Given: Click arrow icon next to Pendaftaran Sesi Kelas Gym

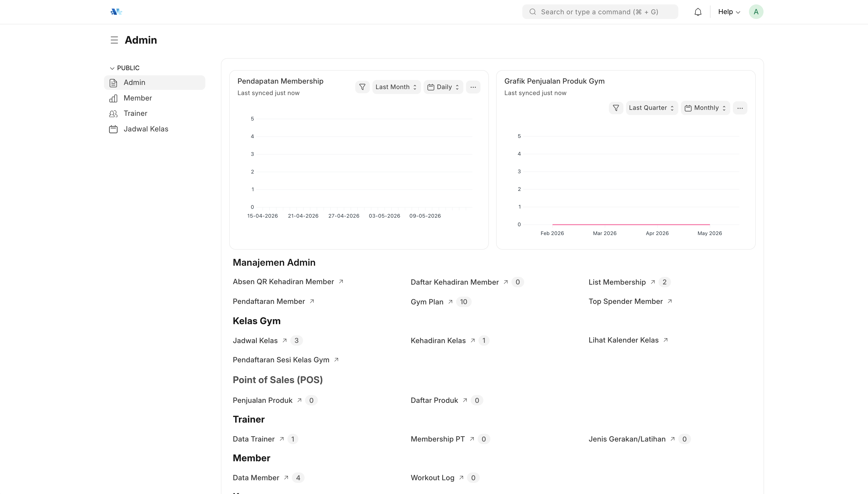Looking at the screenshot, I should 336,360.
